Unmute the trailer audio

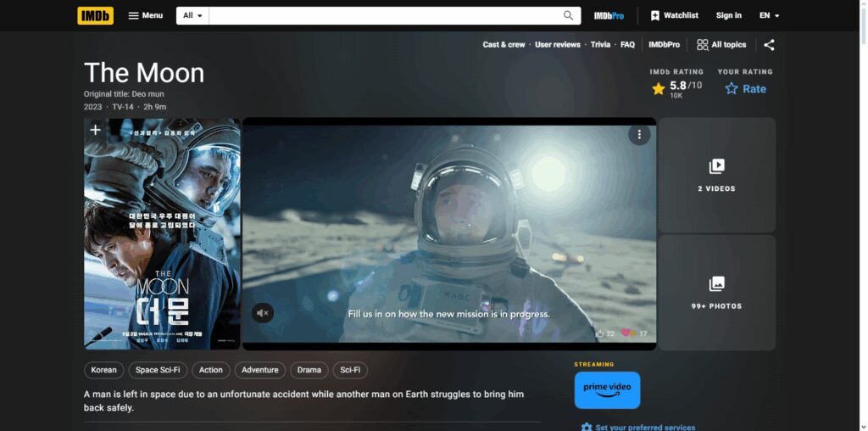(263, 313)
